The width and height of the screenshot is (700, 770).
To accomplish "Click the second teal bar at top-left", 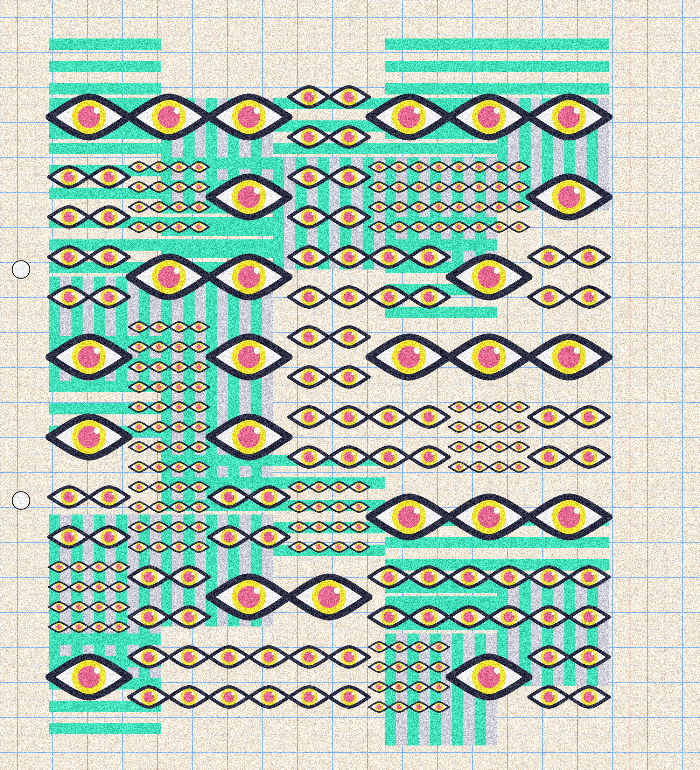I will point(105,66).
